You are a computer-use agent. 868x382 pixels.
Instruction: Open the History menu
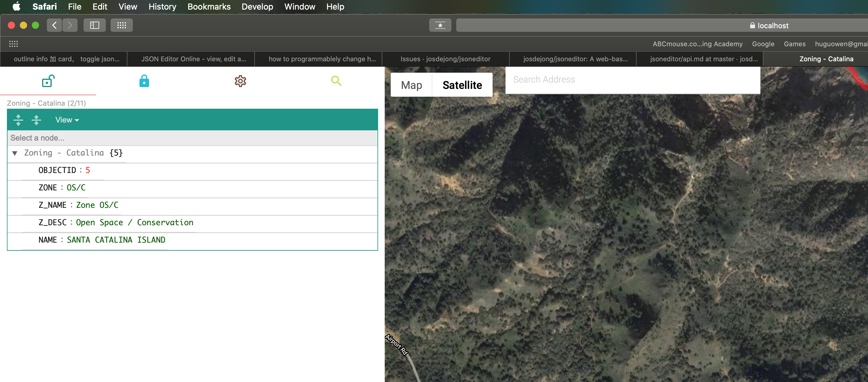click(x=162, y=6)
